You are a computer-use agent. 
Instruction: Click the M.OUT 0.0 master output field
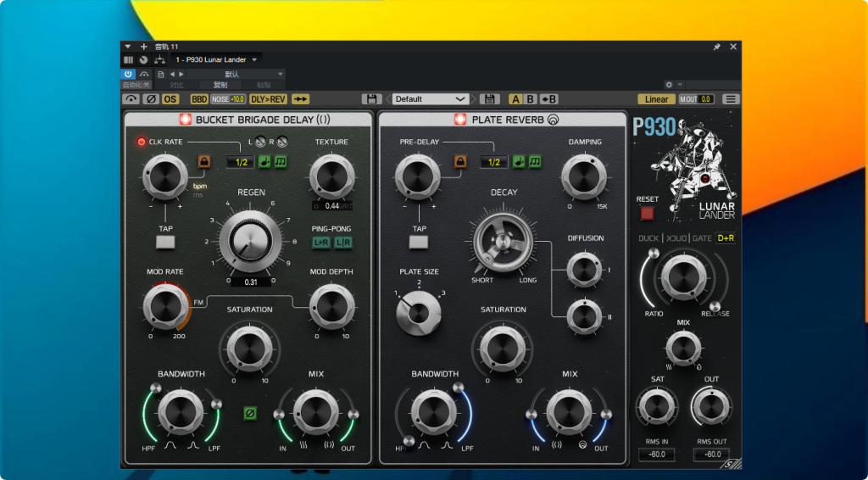point(697,99)
